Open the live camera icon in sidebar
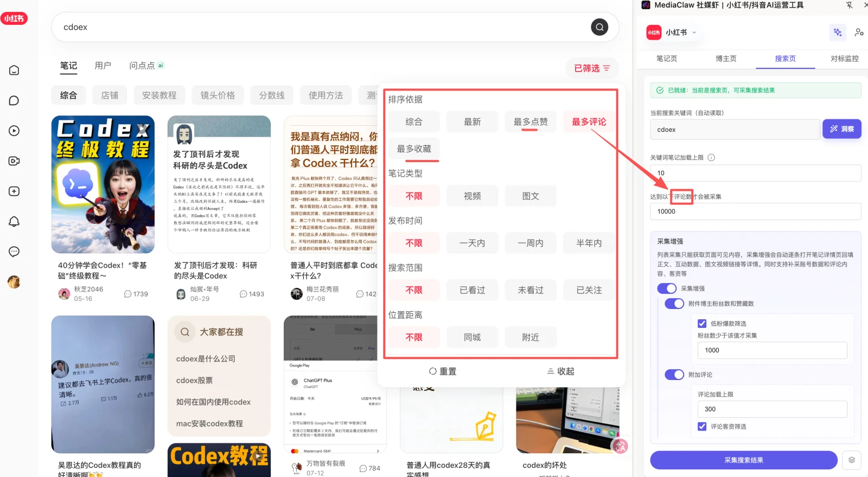This screenshot has width=868, height=477. [x=14, y=161]
